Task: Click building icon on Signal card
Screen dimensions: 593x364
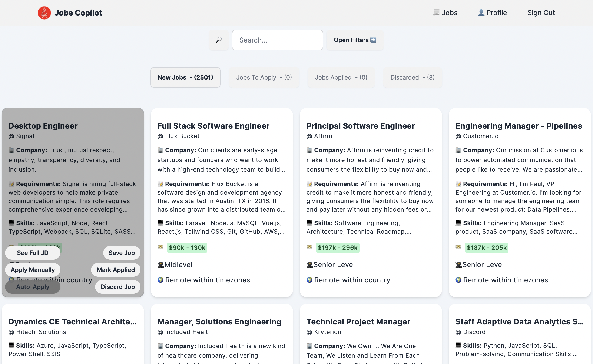Action: tap(11, 150)
